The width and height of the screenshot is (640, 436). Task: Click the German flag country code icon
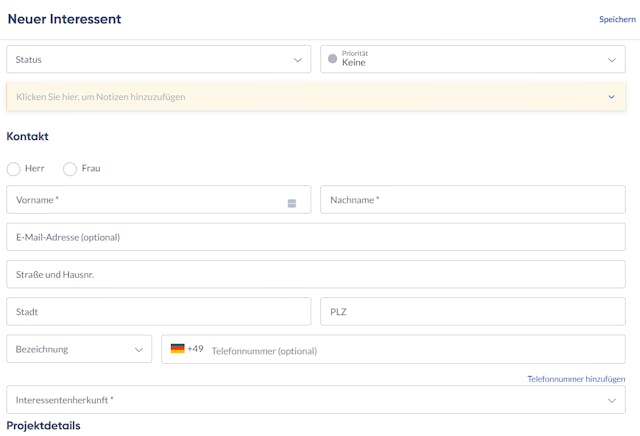pyautogui.click(x=177, y=349)
